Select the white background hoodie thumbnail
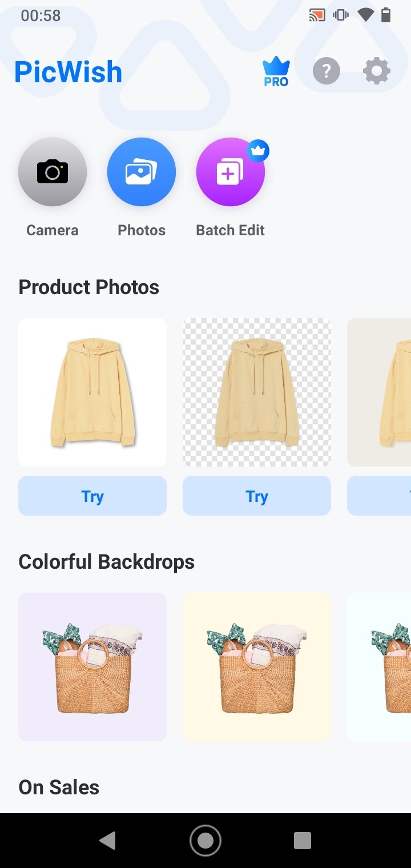Screen dimensions: 411x868 coord(92,392)
